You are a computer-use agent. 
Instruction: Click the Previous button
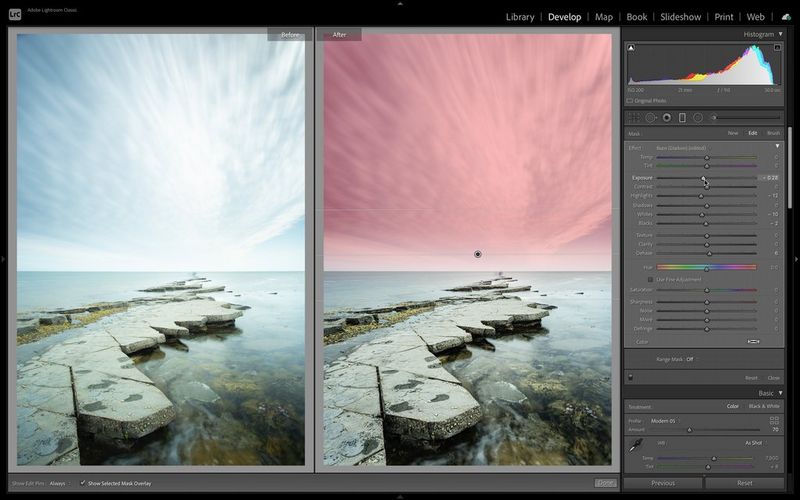[x=663, y=483]
